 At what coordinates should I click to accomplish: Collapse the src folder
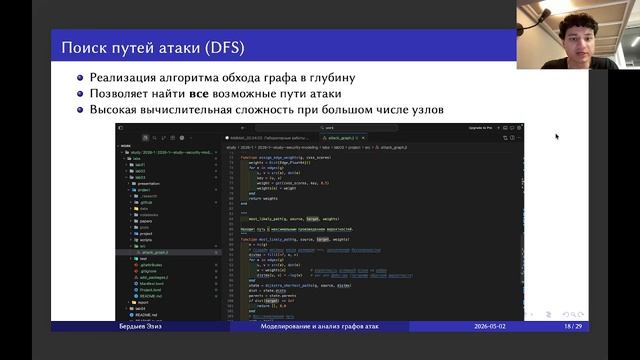131,246
